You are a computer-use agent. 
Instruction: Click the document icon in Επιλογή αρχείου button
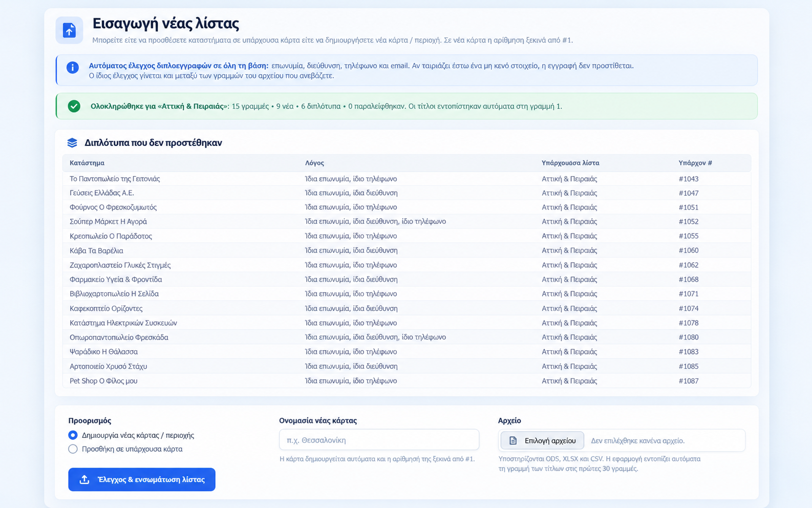[513, 440]
